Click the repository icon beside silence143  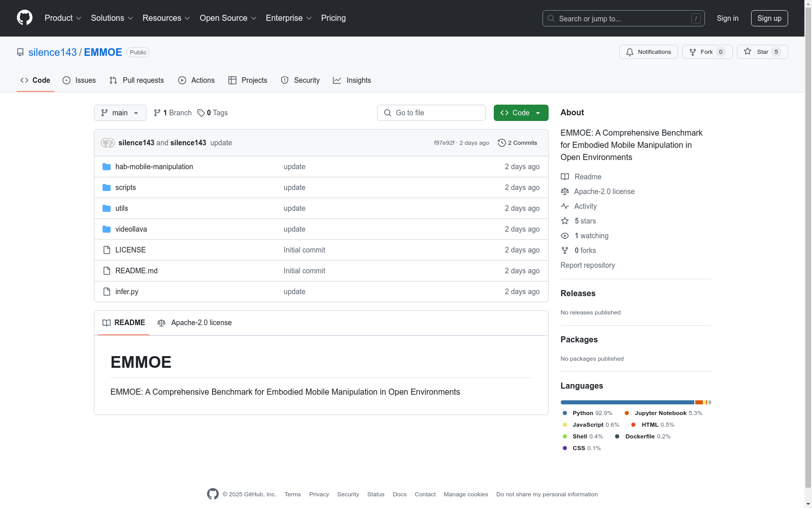(x=20, y=52)
